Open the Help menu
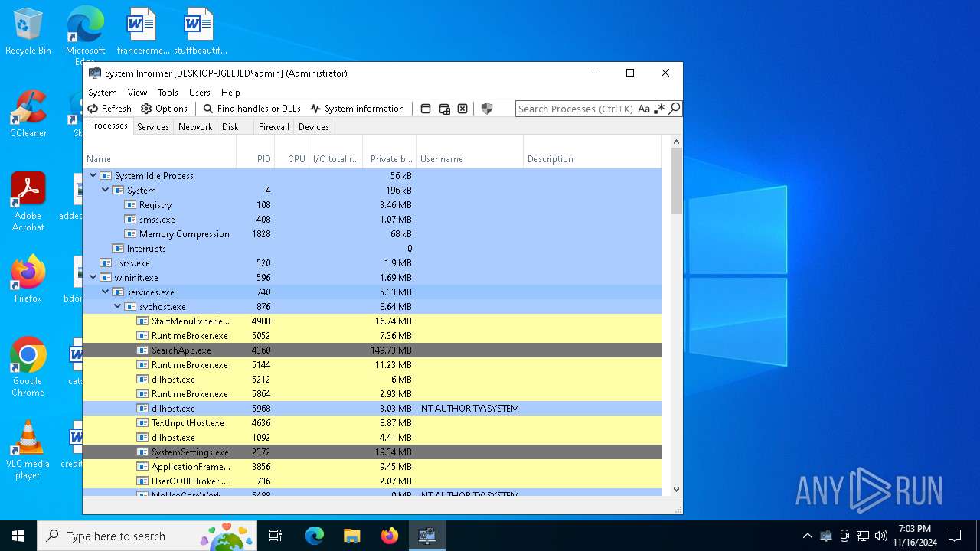Screen dimensions: 980x551 [x=230, y=93]
